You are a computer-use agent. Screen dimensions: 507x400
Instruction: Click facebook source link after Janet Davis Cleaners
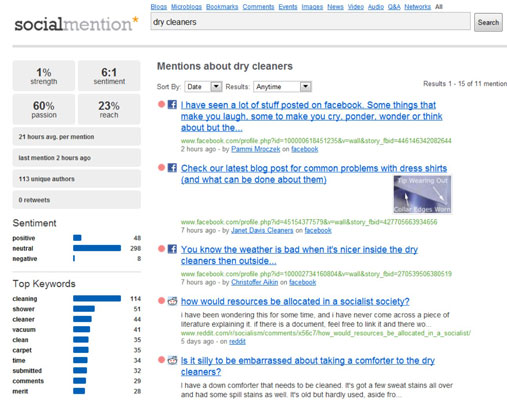click(x=318, y=230)
